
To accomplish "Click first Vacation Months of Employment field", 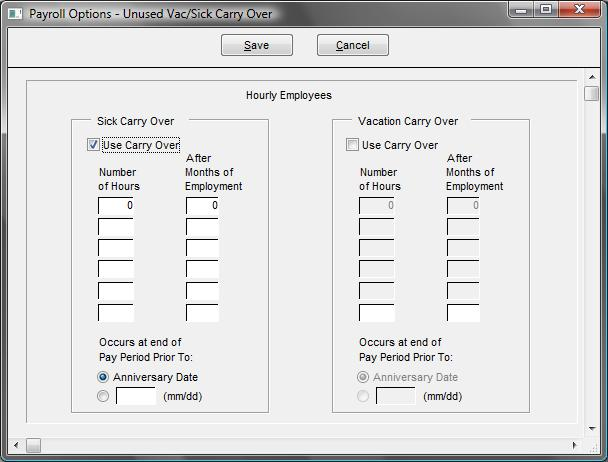I will coord(463,206).
